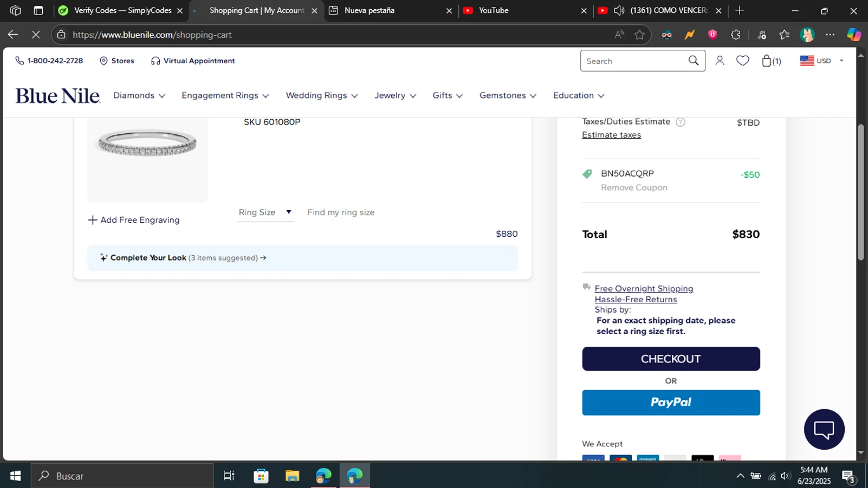This screenshot has height=488, width=868.
Task: Click the CHECKOUT button
Action: tap(671, 359)
